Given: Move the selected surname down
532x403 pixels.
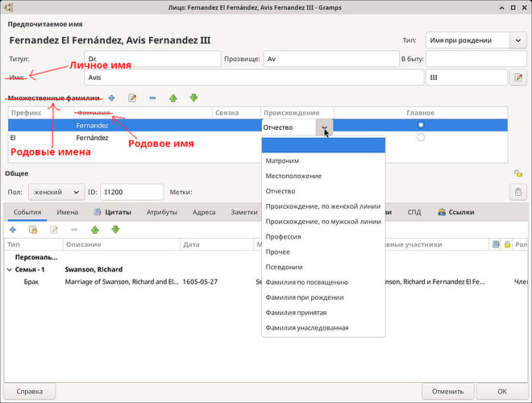Looking at the screenshot, I should [193, 98].
